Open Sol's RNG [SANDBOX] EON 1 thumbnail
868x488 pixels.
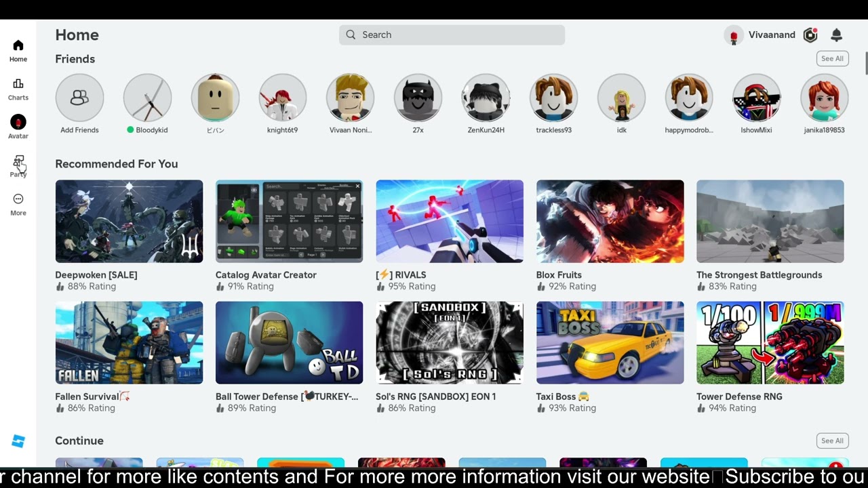tap(450, 343)
